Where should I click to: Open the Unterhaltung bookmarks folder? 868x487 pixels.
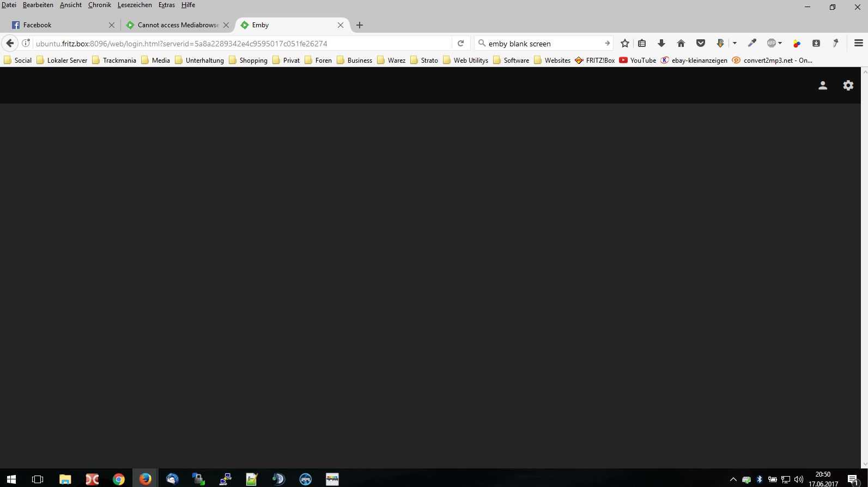pyautogui.click(x=199, y=61)
